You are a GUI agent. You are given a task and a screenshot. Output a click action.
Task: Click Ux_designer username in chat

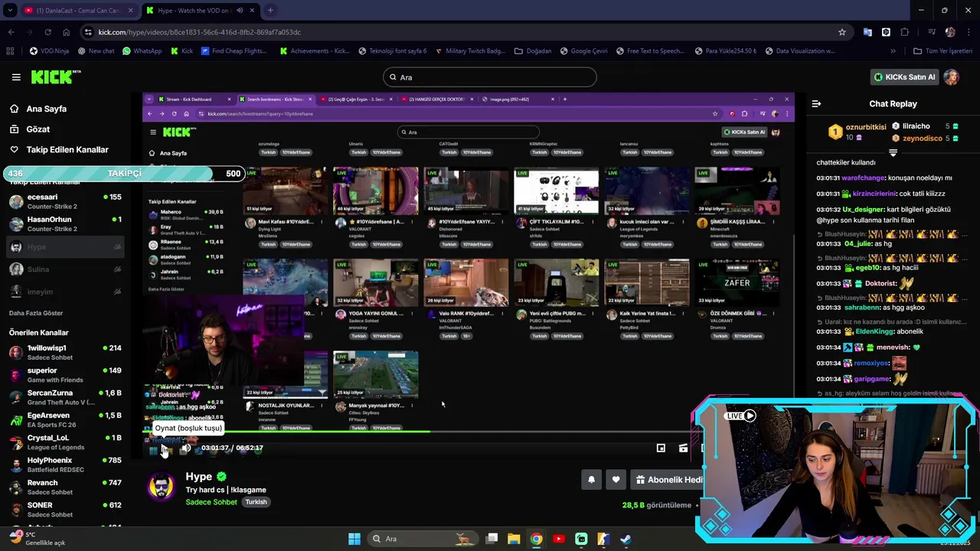[863, 209]
